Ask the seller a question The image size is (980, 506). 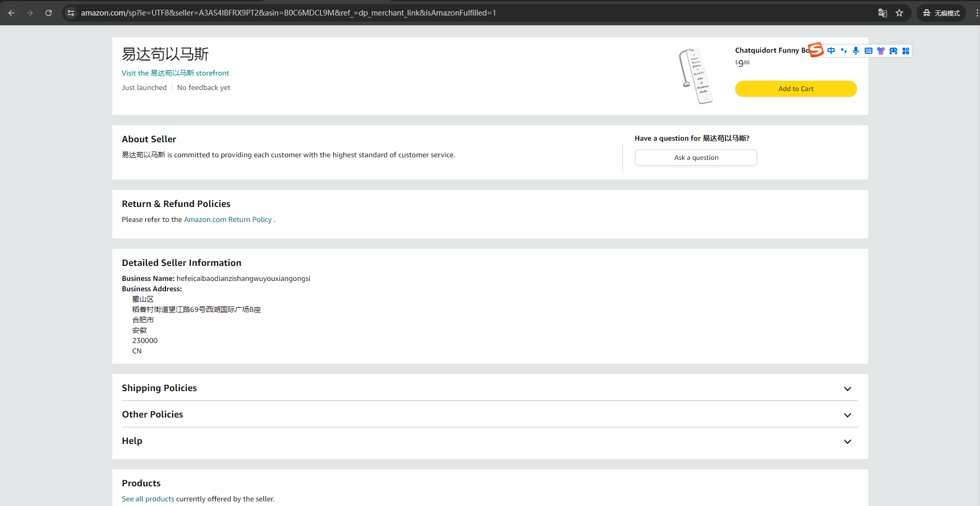(x=696, y=158)
